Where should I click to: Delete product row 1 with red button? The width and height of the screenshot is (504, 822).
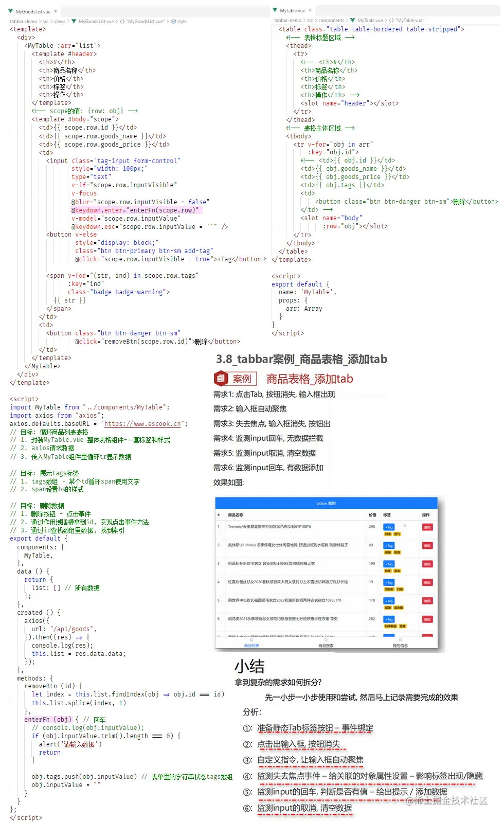pyautogui.click(x=427, y=527)
